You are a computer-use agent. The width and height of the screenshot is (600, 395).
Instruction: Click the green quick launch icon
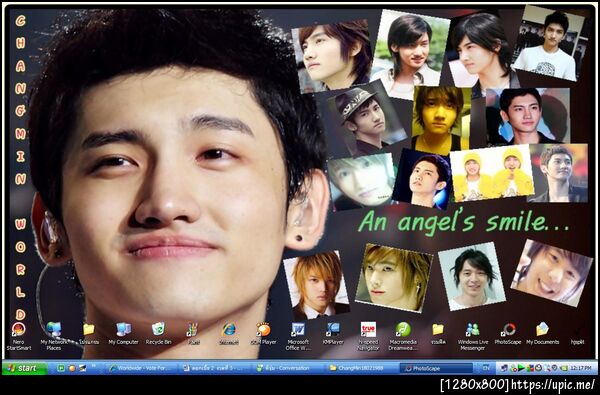(61, 368)
